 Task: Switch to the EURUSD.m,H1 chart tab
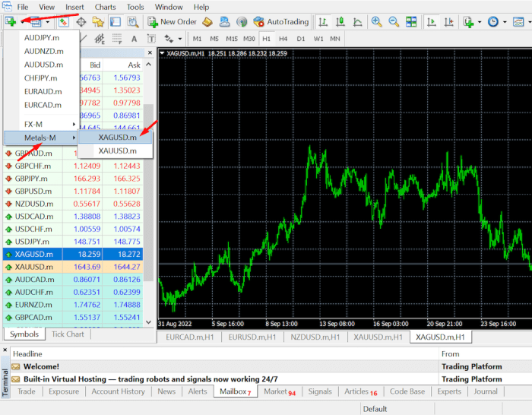[x=252, y=337]
